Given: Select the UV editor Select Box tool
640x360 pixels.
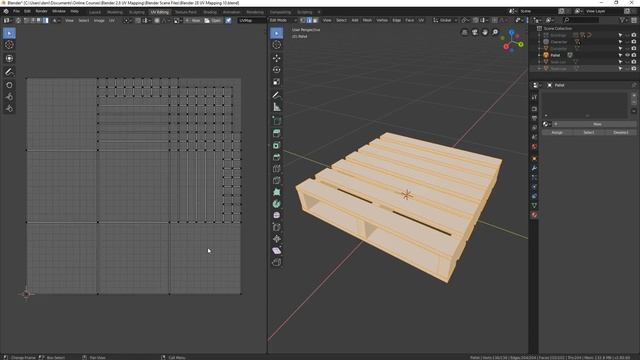Looking at the screenshot, I should tap(9, 33).
